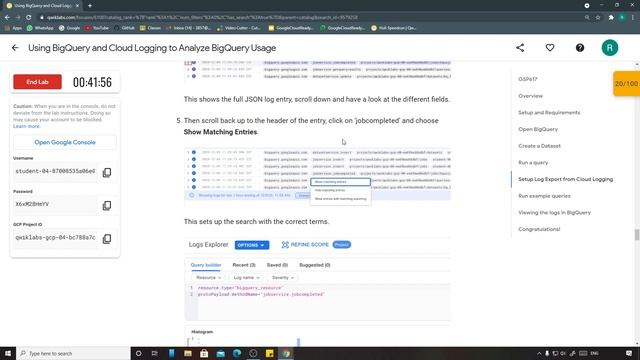Open Mail app from taskbar
Viewport: 640px width, 360px height.
tap(220, 353)
